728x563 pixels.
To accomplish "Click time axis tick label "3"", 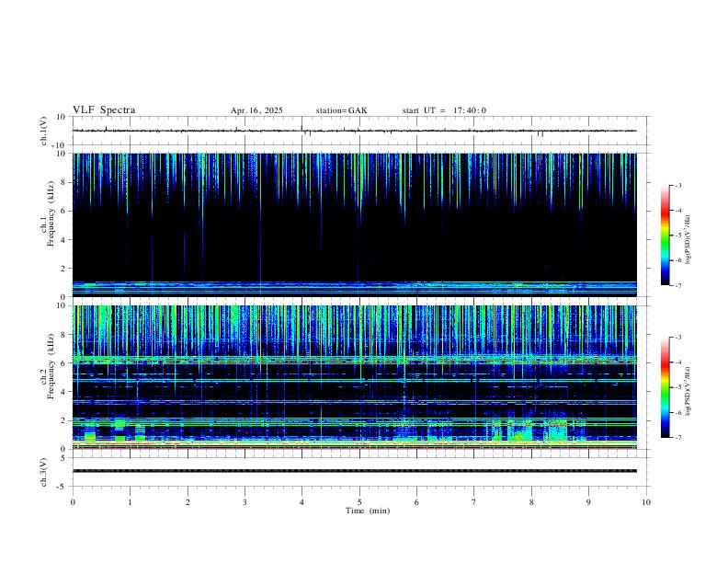I will click(245, 502).
